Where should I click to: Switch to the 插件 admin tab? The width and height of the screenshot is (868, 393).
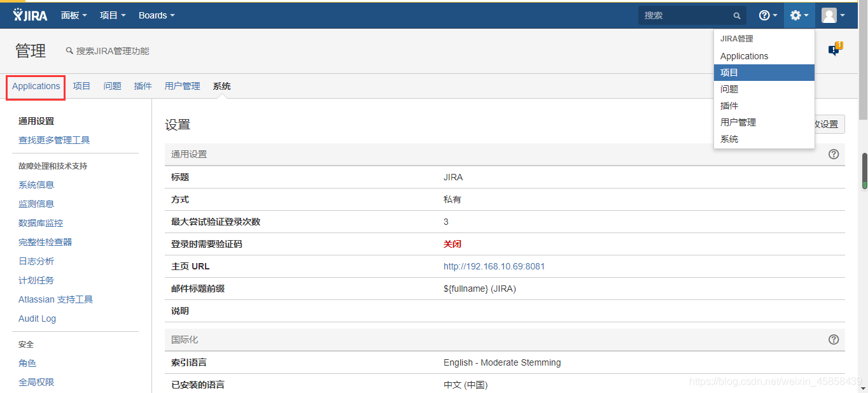(x=143, y=86)
